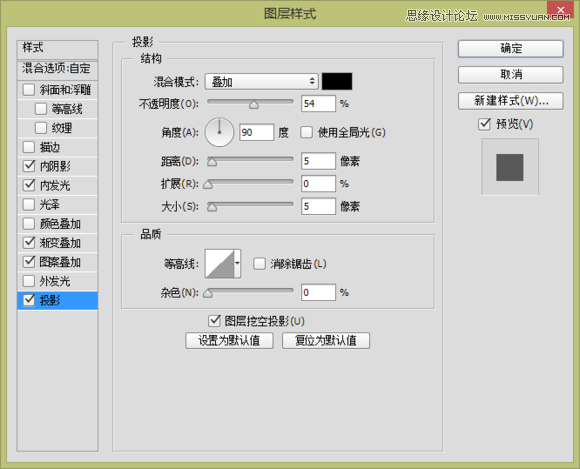Click the black shadow color swatch
The image size is (580, 469).
tap(337, 81)
